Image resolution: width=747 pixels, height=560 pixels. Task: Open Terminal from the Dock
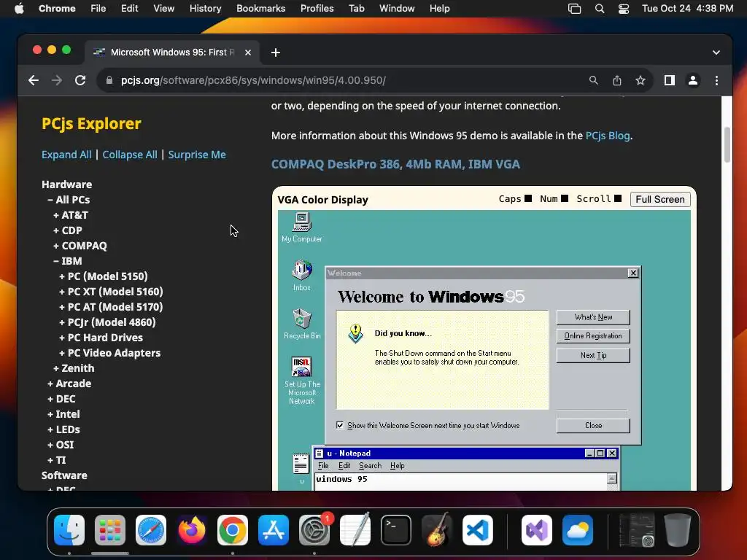[x=396, y=530]
